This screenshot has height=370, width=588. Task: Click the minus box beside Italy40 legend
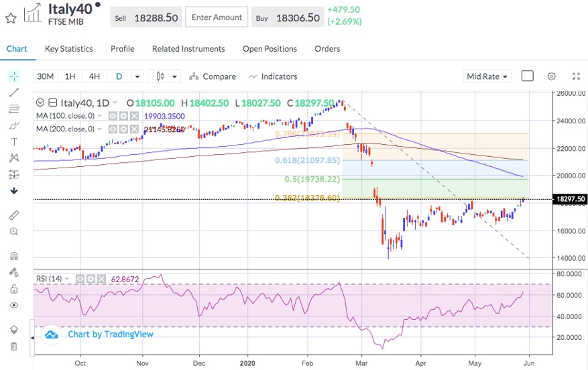point(53,103)
